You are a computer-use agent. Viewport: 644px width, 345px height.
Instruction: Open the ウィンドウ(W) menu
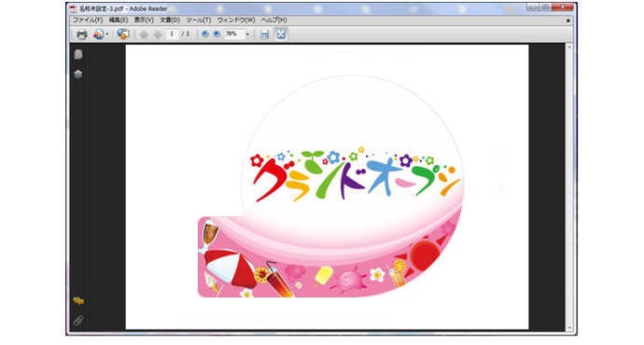tap(236, 21)
